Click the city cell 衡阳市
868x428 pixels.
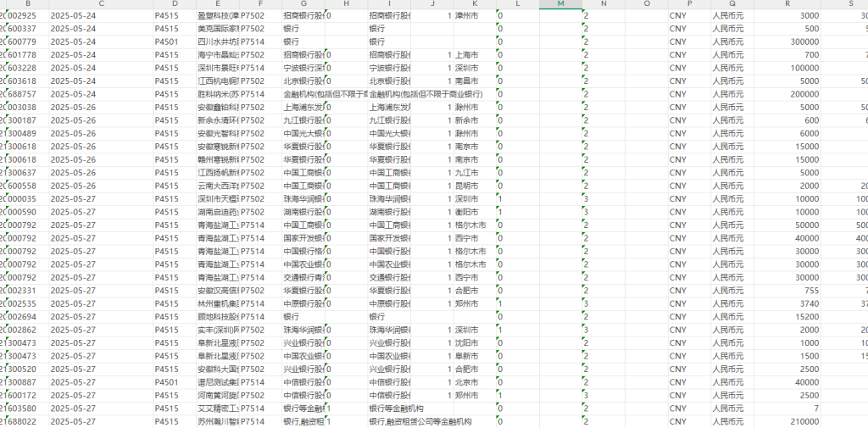pyautogui.click(x=475, y=212)
